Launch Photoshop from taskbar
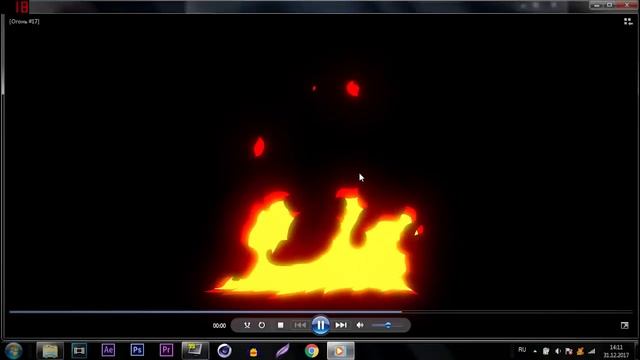This screenshot has width=640, height=360. [137, 350]
